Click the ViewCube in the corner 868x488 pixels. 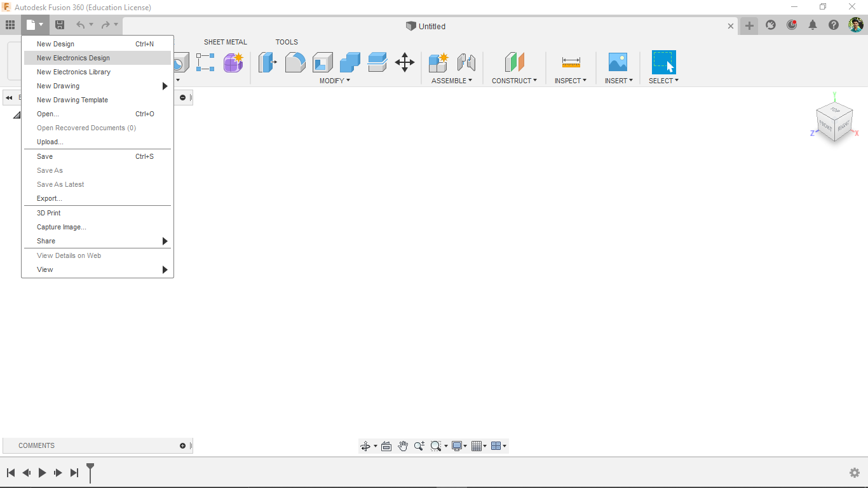click(x=834, y=121)
